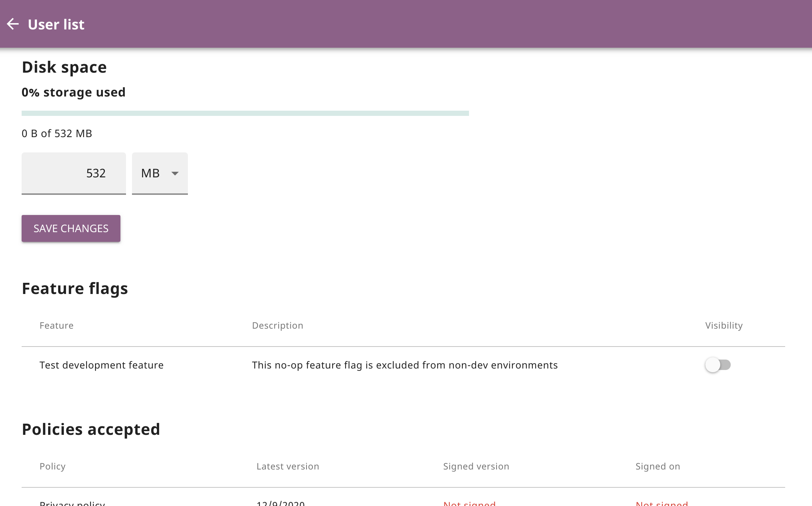Viewport: 812px width, 506px height.
Task: Click the Disk space section heading
Action: pos(64,67)
